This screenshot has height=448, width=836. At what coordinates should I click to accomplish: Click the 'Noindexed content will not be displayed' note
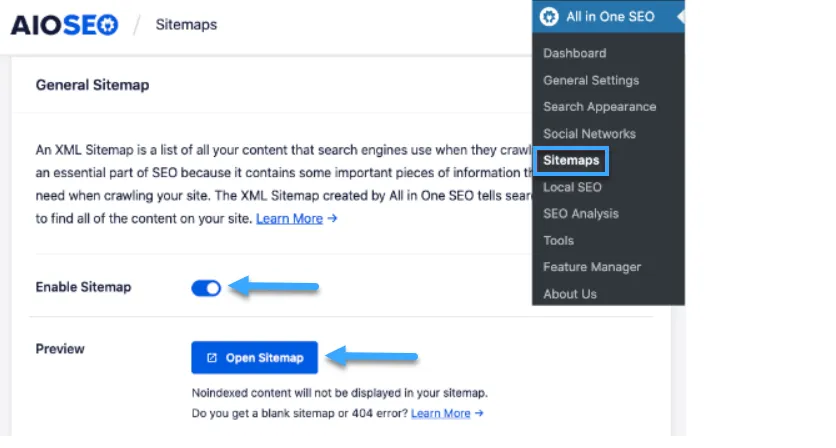[340, 393]
